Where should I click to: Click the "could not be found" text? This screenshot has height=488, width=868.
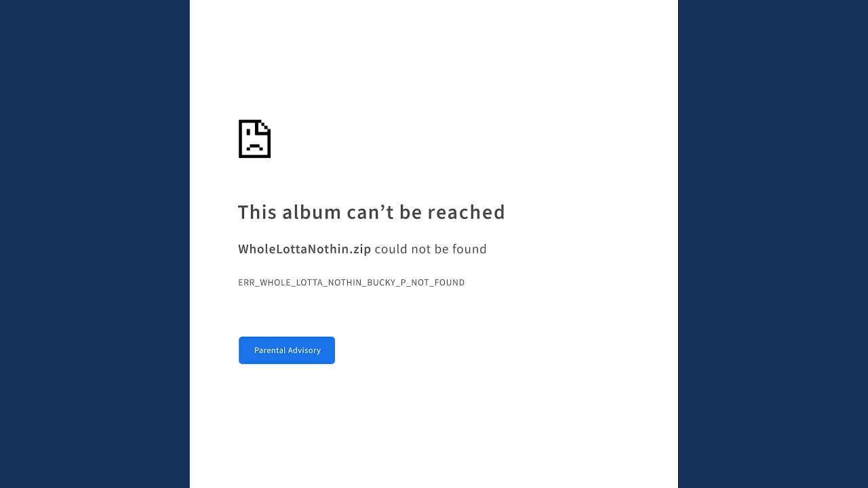(x=431, y=249)
